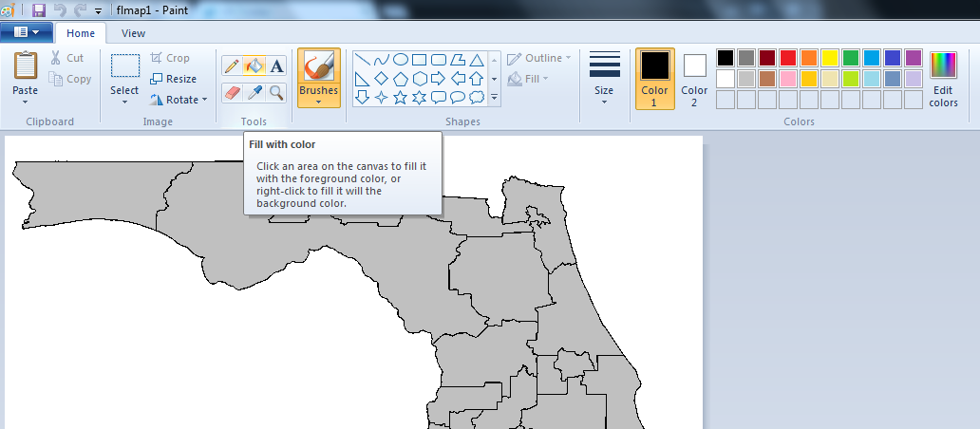Expand the Quick Access Toolbar customize arrow
Screen dimensions: 980x429
click(x=98, y=10)
